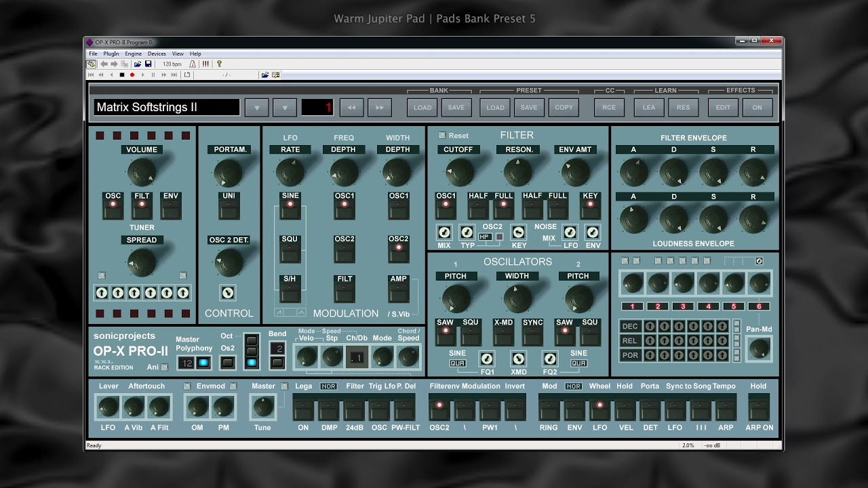The height and width of the screenshot is (488, 868).
Task: Click the voice 3 REL arrow icon
Action: (679, 341)
